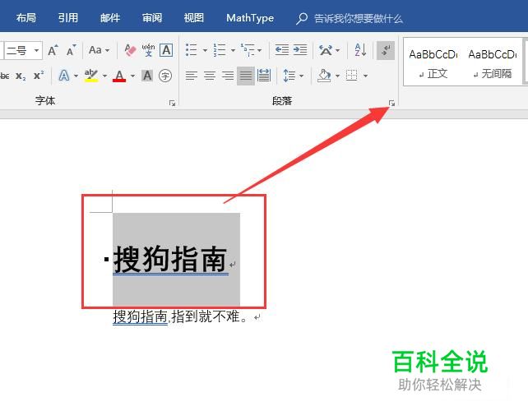Decrease font size with shrink font icon
The height and width of the screenshot is (420, 528).
71,50
